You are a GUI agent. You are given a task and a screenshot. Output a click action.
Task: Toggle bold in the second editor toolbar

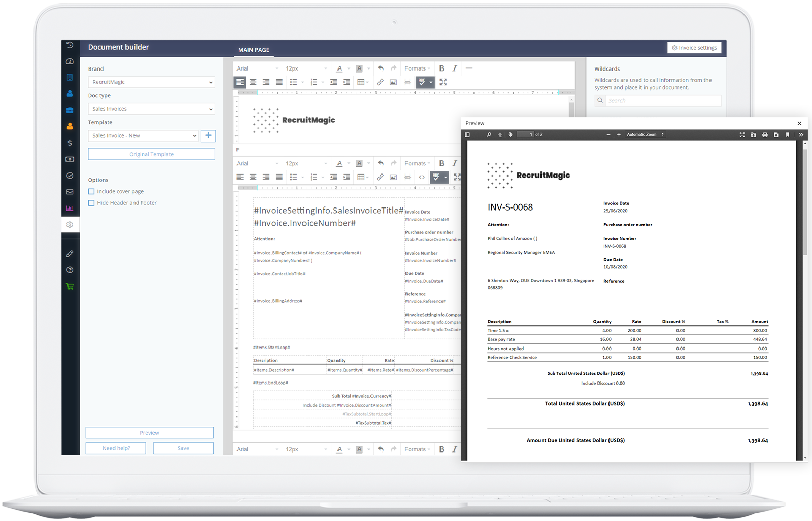click(x=442, y=164)
